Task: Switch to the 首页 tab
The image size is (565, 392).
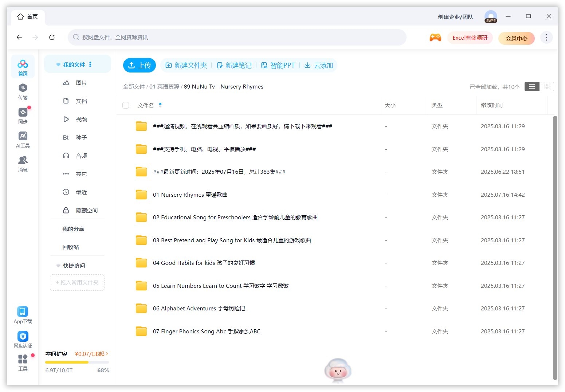Action: click(28, 16)
